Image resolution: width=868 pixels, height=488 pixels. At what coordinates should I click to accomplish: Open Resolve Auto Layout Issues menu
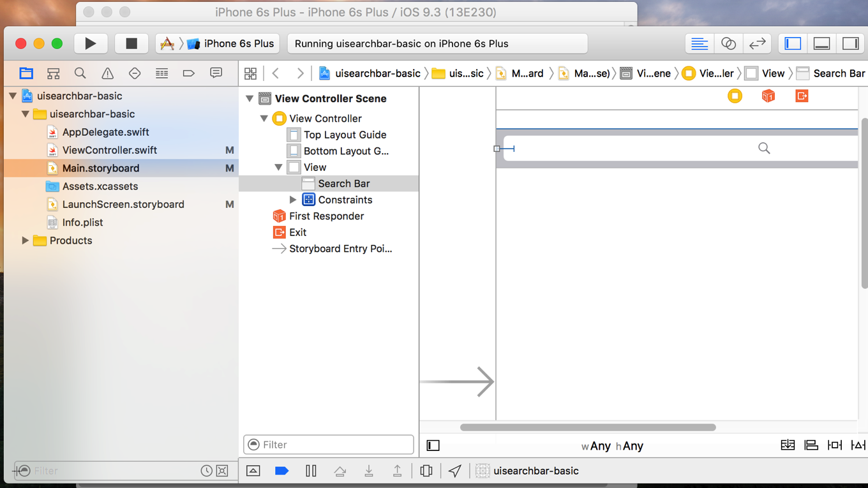pyautogui.click(x=858, y=445)
